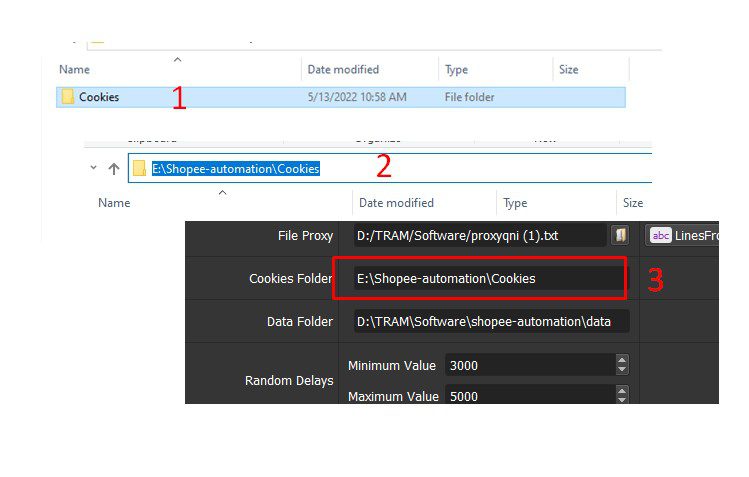
Task: Sort by Type column in upper file list
Action: (x=456, y=70)
